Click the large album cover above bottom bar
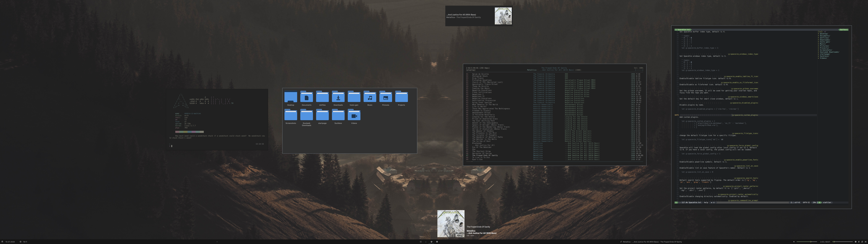868x244 pixels. pos(451,224)
